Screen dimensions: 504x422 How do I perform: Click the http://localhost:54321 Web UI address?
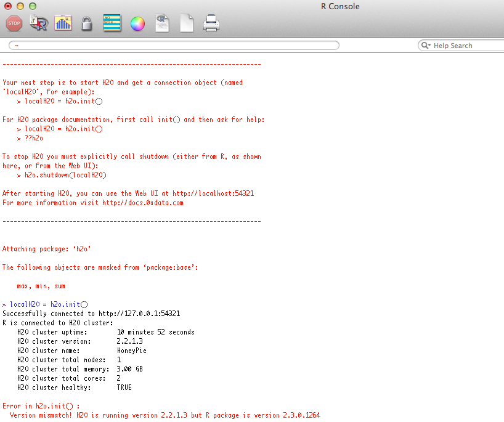pyautogui.click(x=213, y=193)
